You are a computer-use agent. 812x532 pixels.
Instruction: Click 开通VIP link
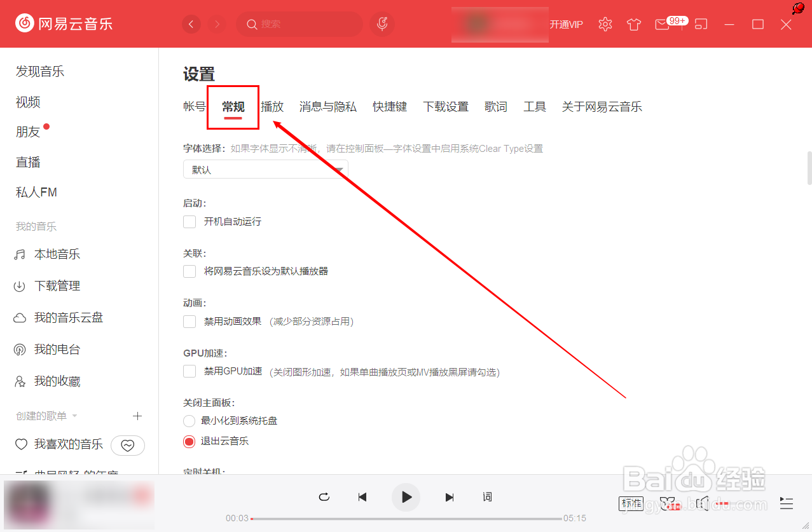tap(566, 25)
